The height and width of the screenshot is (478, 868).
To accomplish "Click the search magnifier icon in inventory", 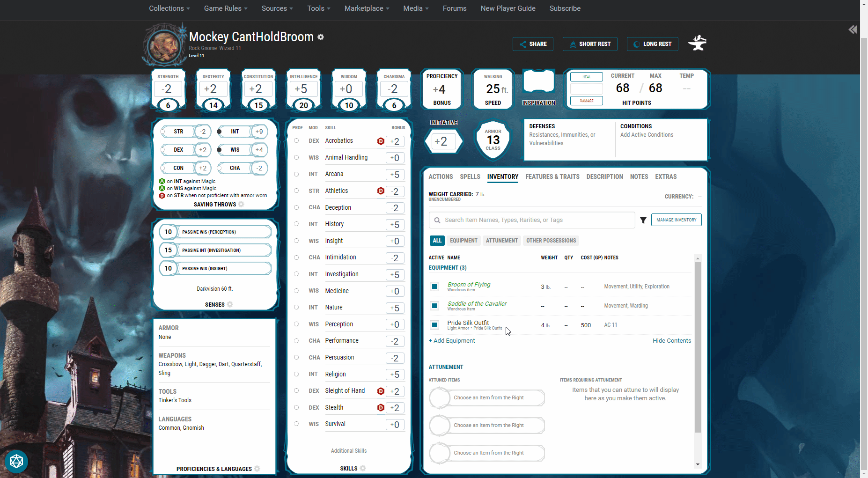I will coord(437,220).
